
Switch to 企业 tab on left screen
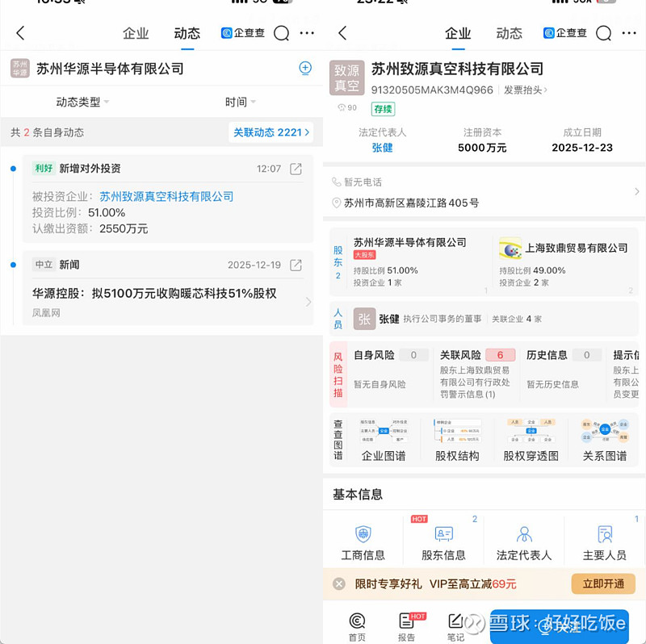coord(136,33)
